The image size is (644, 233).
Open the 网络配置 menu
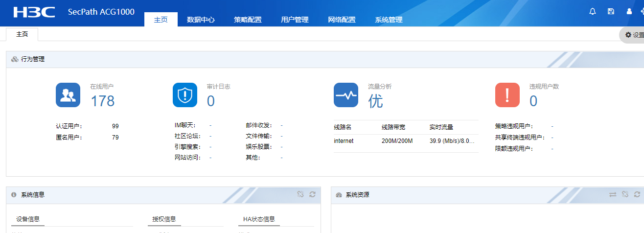point(342,20)
